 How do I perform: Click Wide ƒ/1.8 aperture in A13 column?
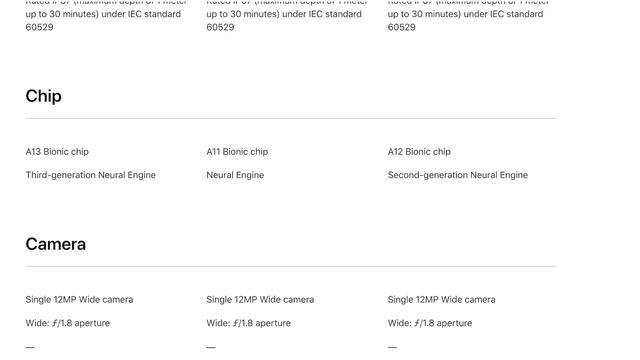pos(68,323)
